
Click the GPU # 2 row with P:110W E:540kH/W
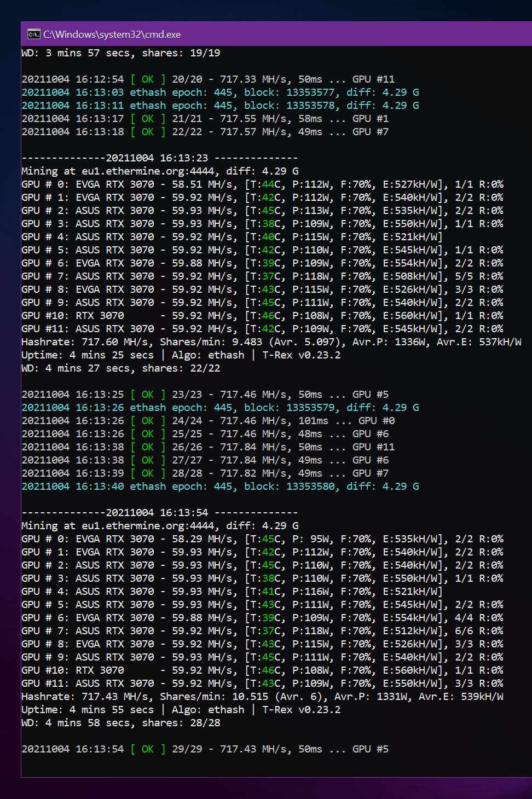point(262,565)
